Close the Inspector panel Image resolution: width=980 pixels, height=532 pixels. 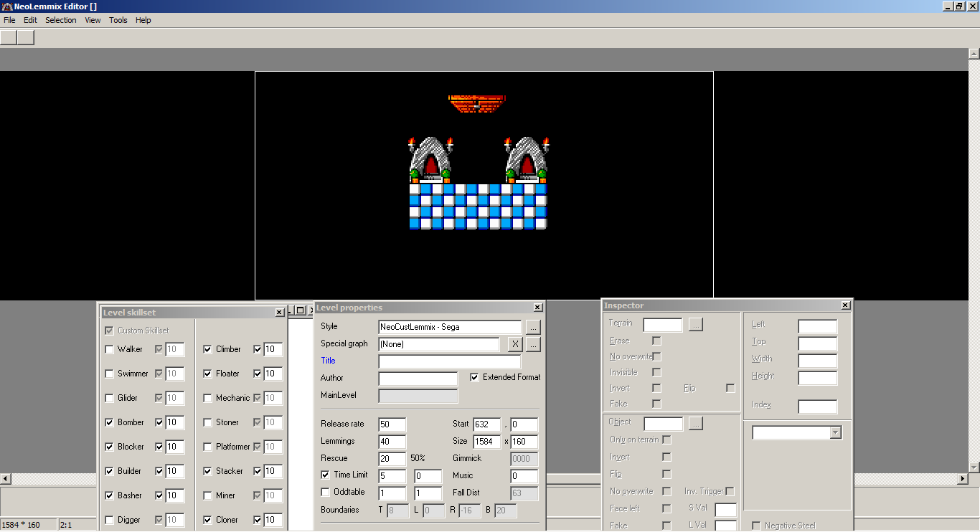click(x=844, y=305)
